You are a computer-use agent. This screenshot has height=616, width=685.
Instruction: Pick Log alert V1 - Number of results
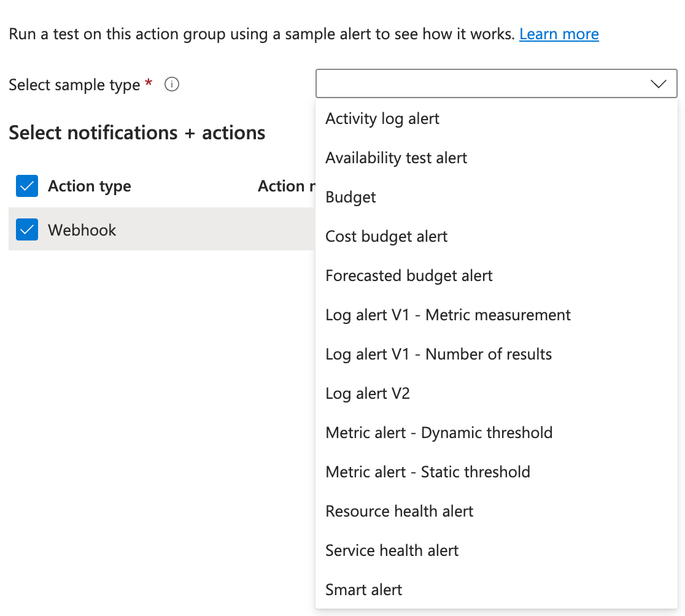(x=438, y=354)
